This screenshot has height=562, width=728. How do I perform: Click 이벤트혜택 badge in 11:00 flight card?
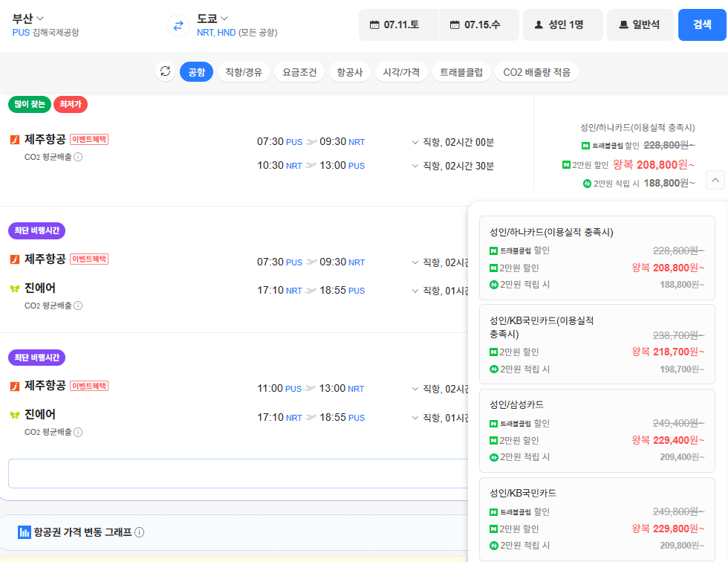click(x=89, y=386)
